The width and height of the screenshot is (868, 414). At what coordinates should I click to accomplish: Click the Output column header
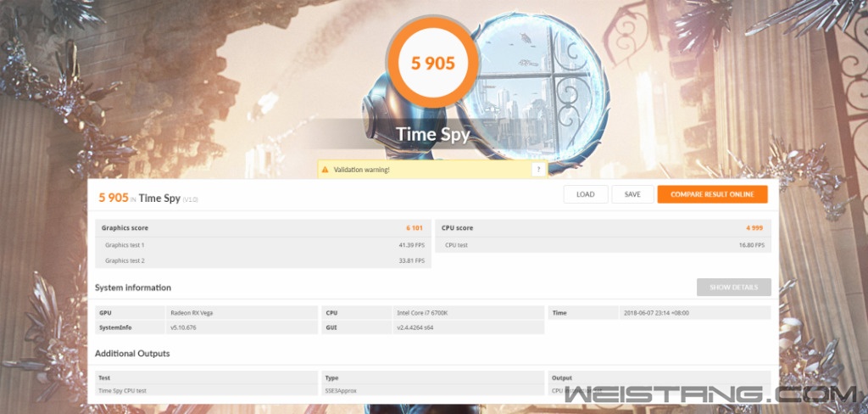click(562, 378)
